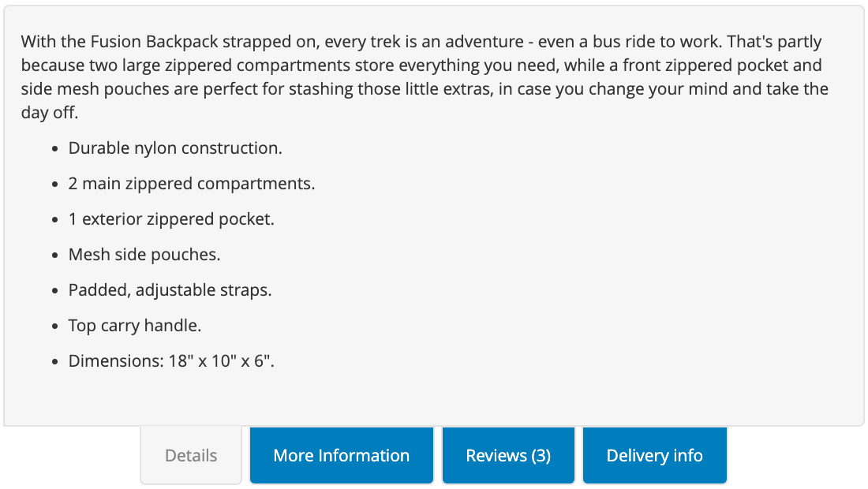
Task: Select the 'Top carry handle.' list item
Action: click(x=134, y=325)
